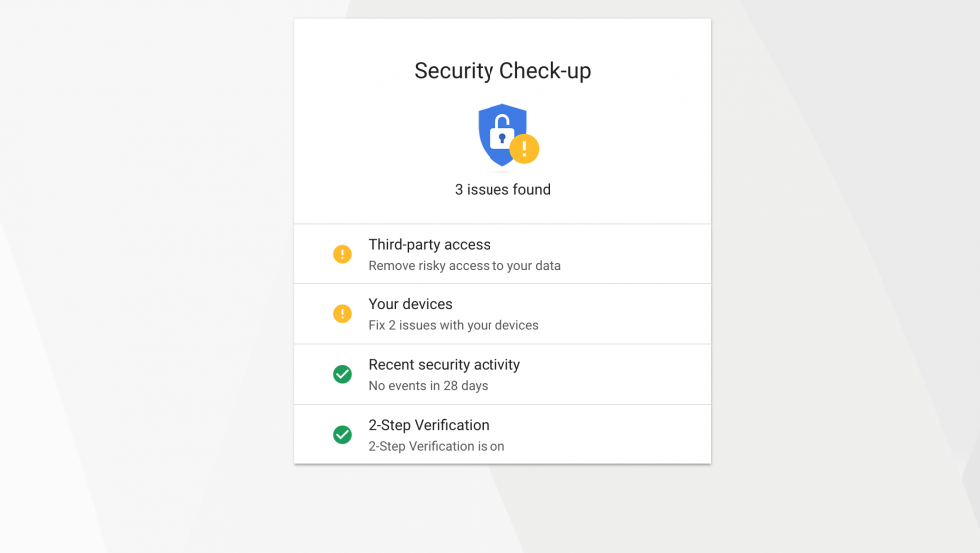Click the warning icon beside Your devices
980x553 pixels.
(x=342, y=314)
